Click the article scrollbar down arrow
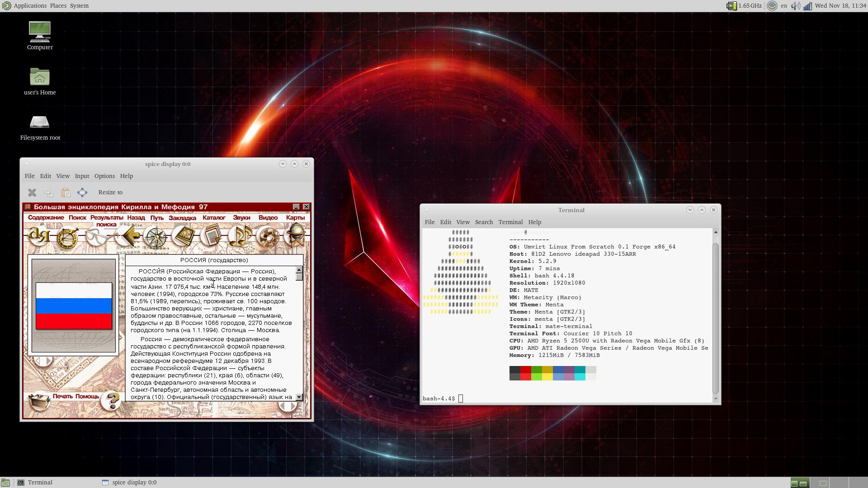 click(x=299, y=397)
